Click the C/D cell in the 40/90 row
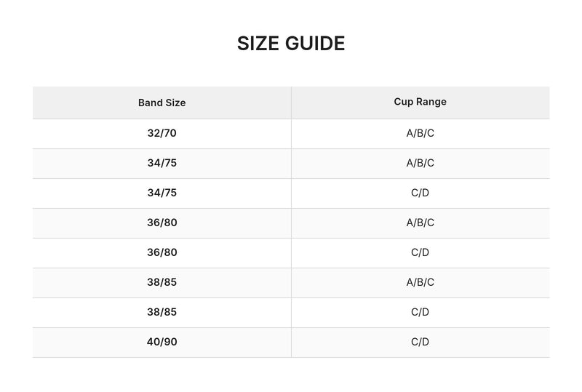 tap(420, 343)
